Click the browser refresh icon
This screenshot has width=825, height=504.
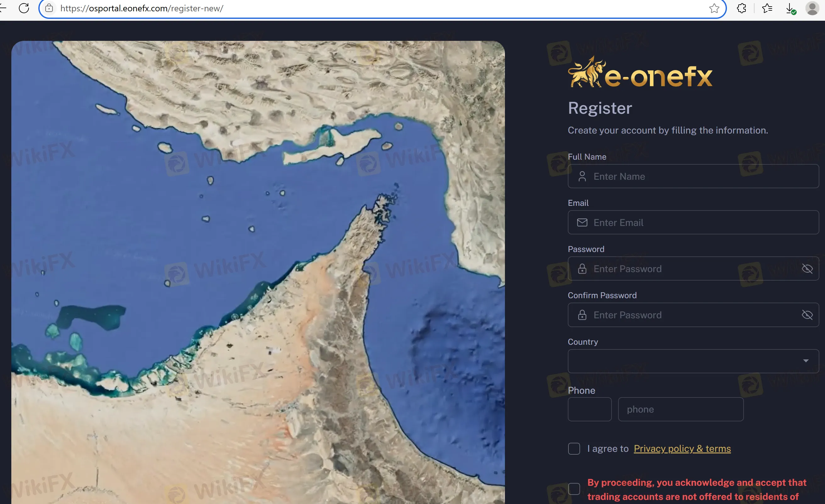(x=24, y=8)
